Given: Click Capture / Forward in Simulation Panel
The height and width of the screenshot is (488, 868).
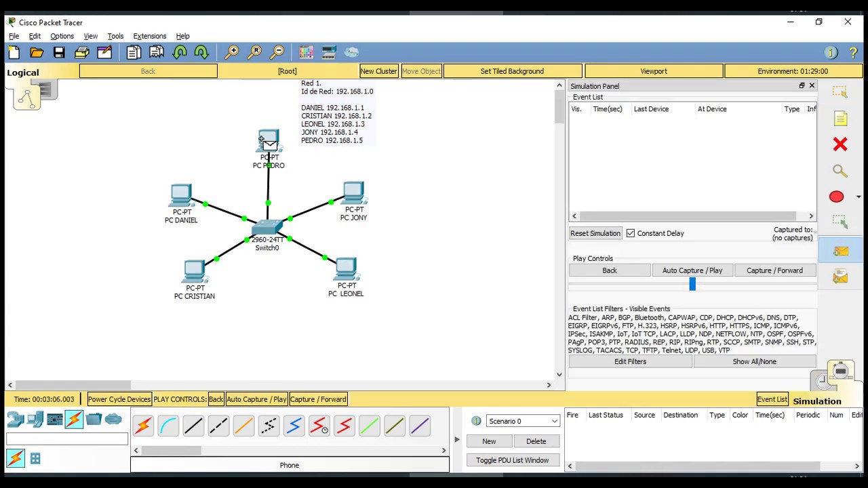Looking at the screenshot, I should click(774, 270).
